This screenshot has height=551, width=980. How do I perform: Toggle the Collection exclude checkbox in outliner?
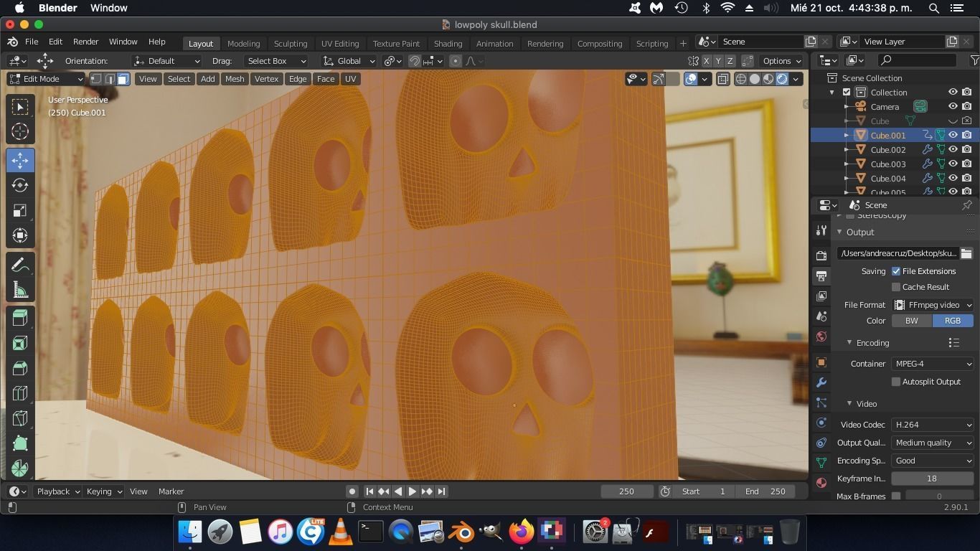coord(847,93)
